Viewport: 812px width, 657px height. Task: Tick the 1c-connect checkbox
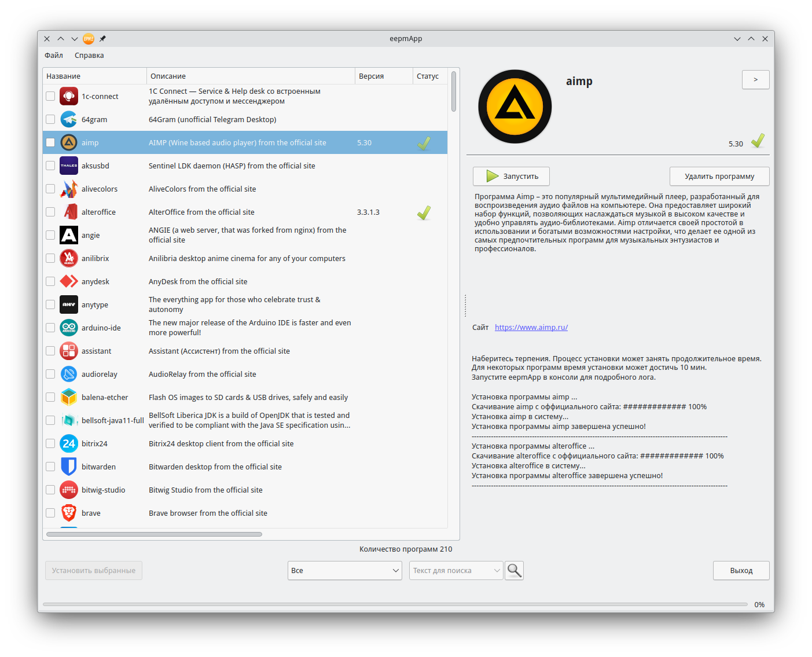pos(50,96)
